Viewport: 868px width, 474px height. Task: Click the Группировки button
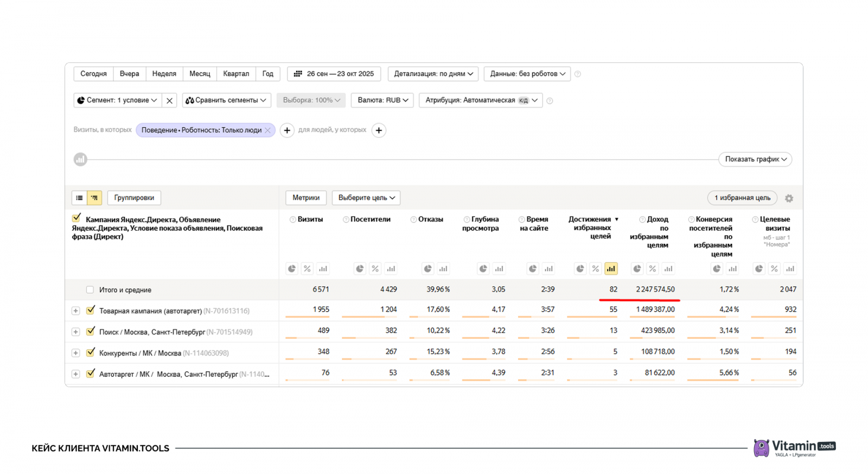click(x=134, y=198)
